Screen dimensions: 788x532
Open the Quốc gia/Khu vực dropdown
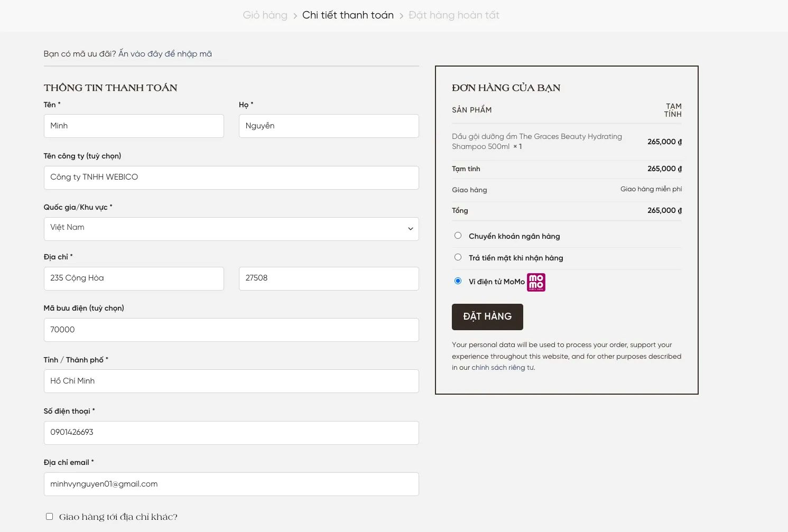pyautogui.click(x=231, y=229)
